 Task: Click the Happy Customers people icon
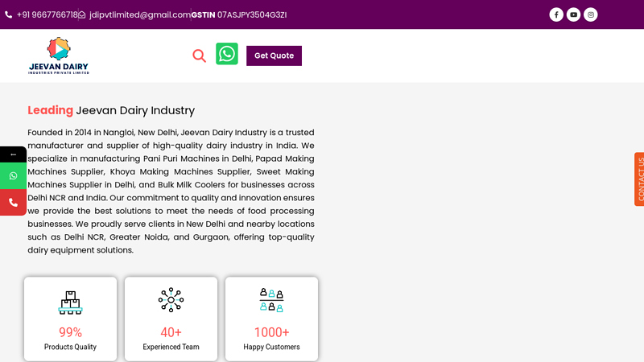[x=271, y=300]
